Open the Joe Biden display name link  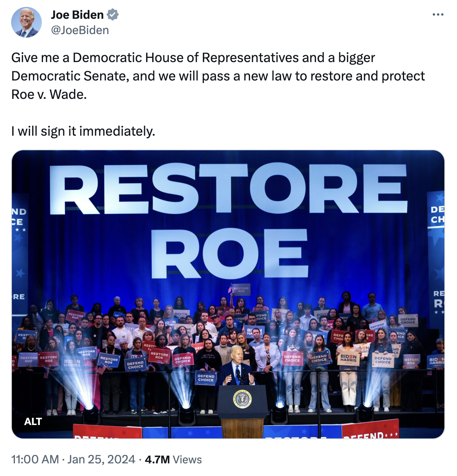tap(77, 15)
